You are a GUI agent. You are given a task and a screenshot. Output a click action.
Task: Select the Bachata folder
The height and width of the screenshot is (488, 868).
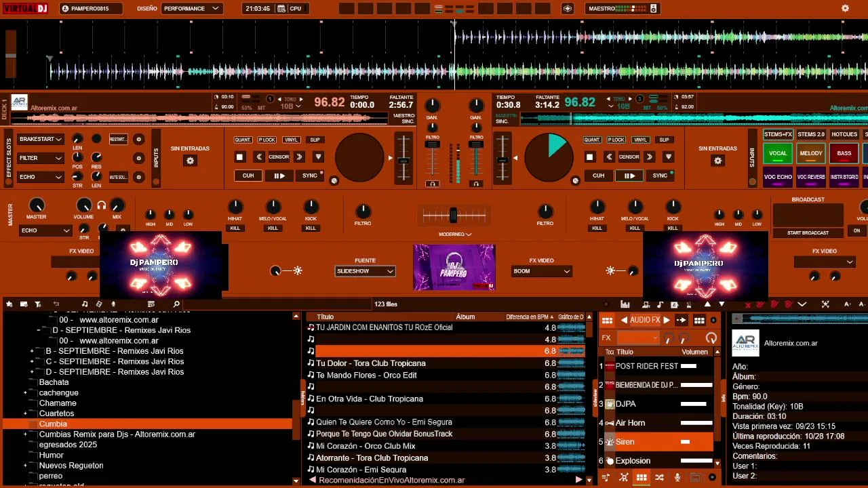coord(54,382)
